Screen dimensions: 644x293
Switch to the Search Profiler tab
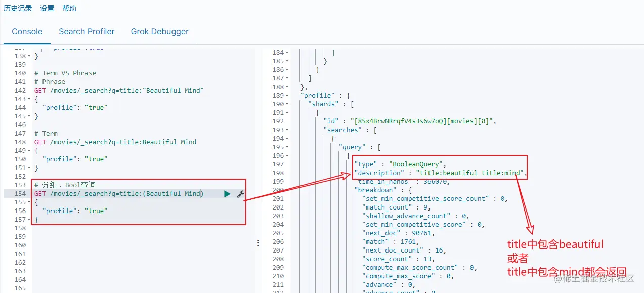(87, 31)
